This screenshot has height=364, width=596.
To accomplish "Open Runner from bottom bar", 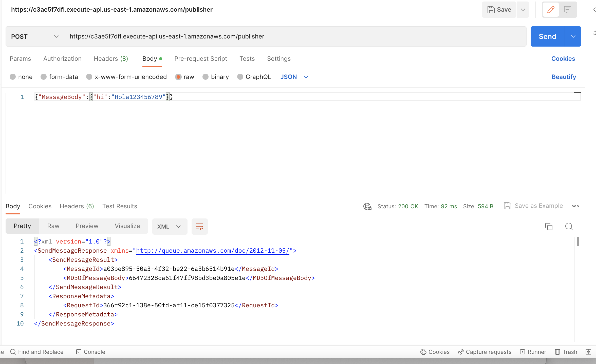I will point(533,352).
